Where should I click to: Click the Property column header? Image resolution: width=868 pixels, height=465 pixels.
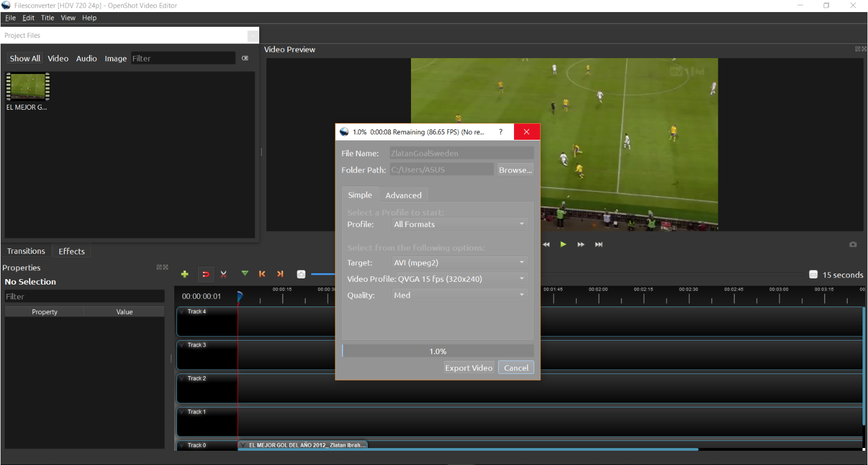[44, 311]
